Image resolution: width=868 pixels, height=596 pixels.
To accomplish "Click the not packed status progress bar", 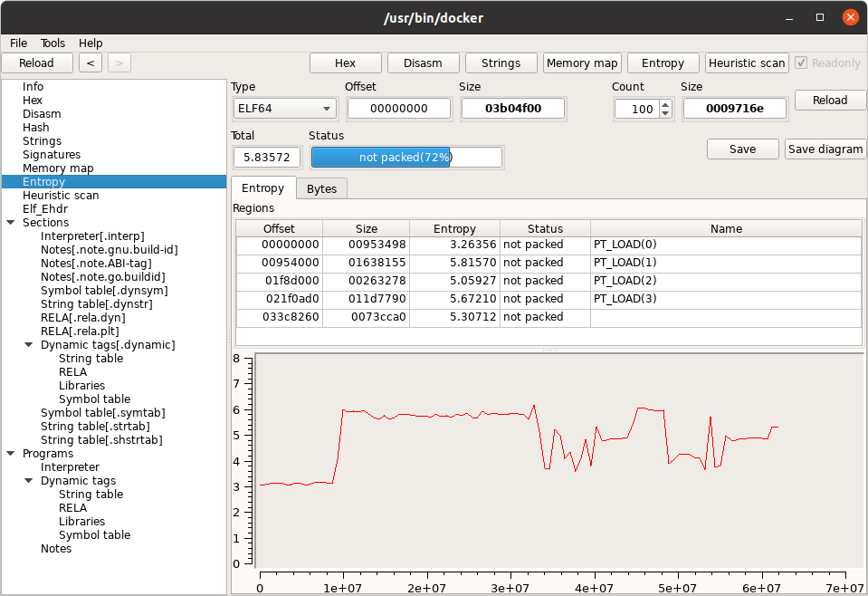I will 405,158.
